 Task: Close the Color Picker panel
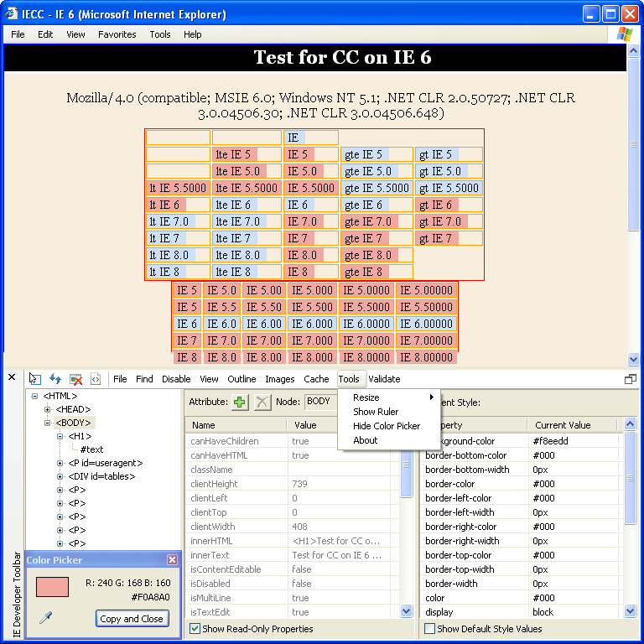pos(172,560)
